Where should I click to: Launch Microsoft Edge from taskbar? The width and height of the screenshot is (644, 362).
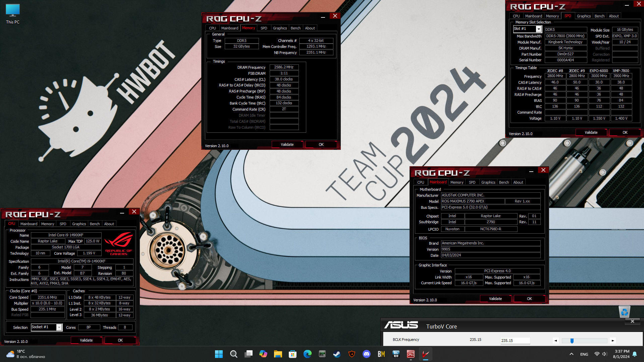point(308,354)
